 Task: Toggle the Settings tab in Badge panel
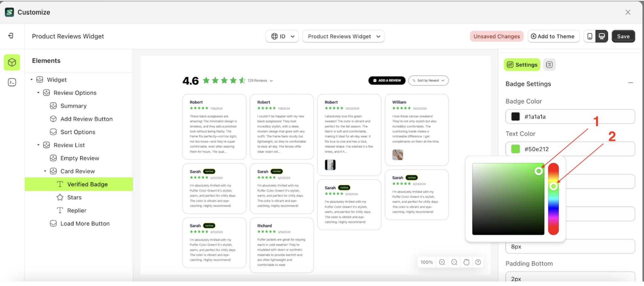click(x=522, y=64)
